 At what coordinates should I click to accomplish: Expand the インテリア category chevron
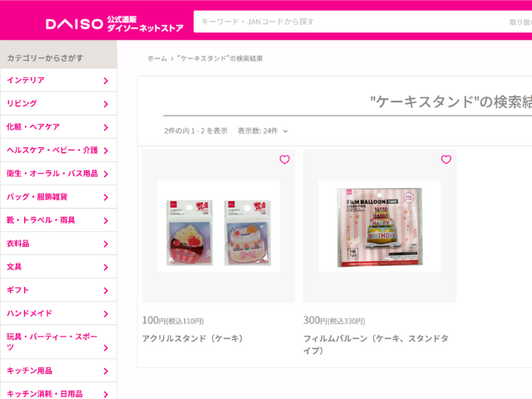106,81
